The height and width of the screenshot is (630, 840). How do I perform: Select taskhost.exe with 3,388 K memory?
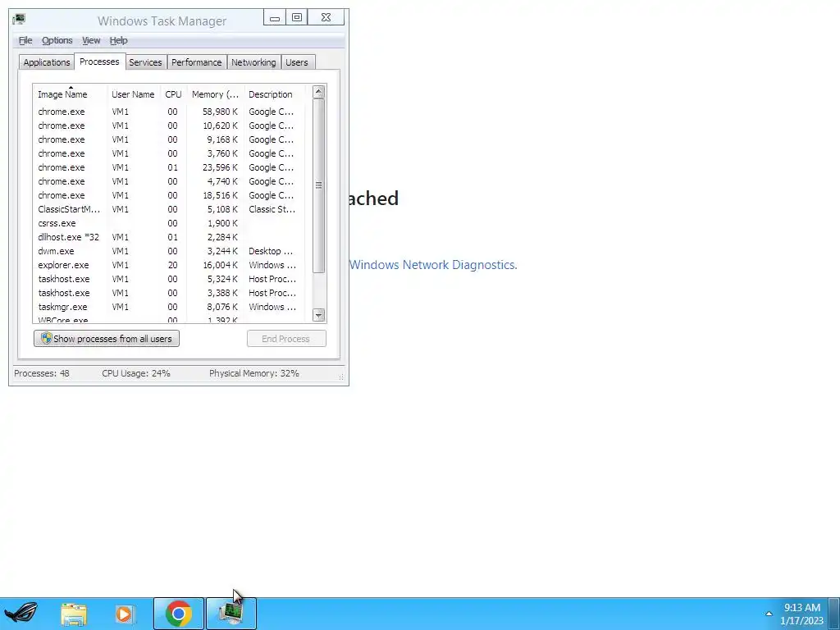pyautogui.click(x=169, y=293)
